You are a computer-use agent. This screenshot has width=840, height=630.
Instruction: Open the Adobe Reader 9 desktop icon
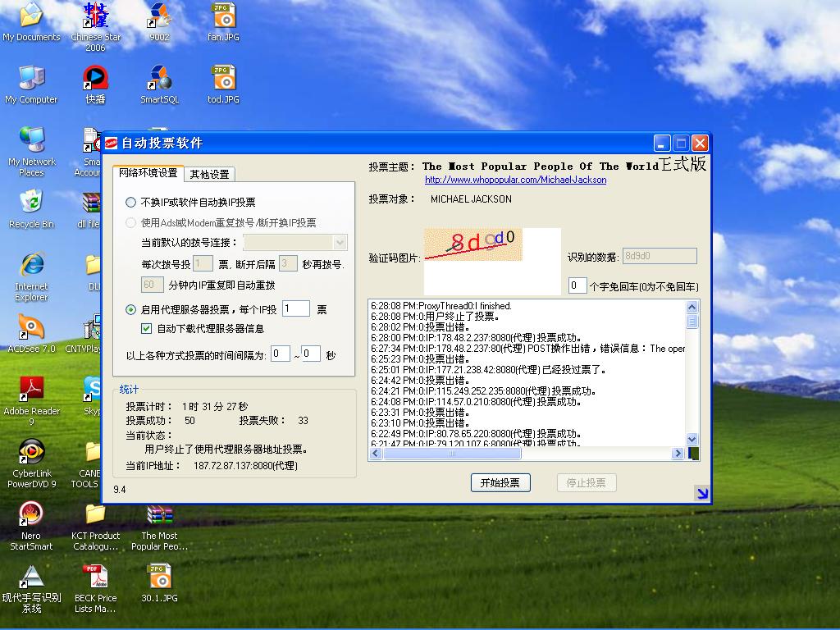[31, 389]
